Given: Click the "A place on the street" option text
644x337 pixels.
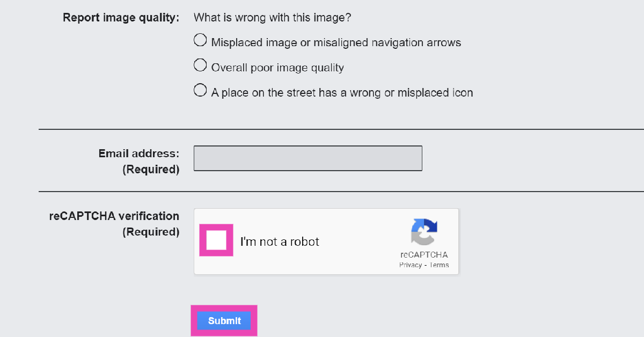Looking at the screenshot, I should [342, 93].
